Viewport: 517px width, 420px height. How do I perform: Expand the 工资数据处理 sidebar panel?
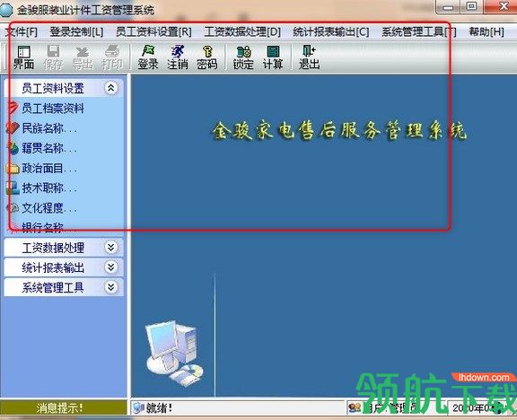click(111, 248)
